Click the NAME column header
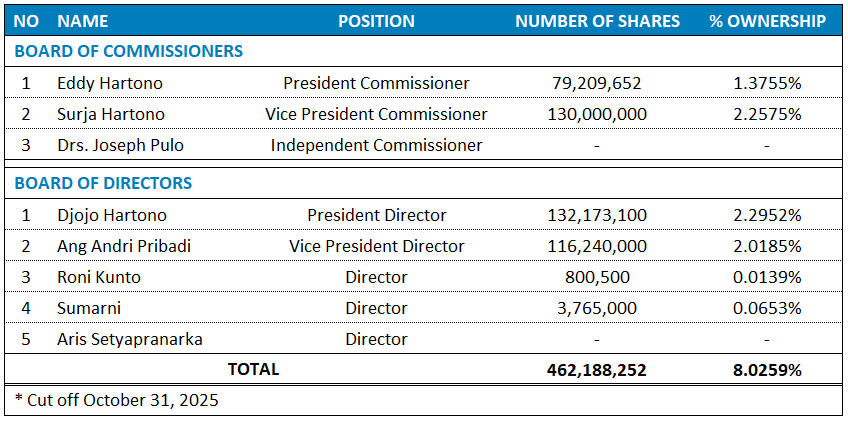The image size is (848, 421). pyautogui.click(x=83, y=21)
